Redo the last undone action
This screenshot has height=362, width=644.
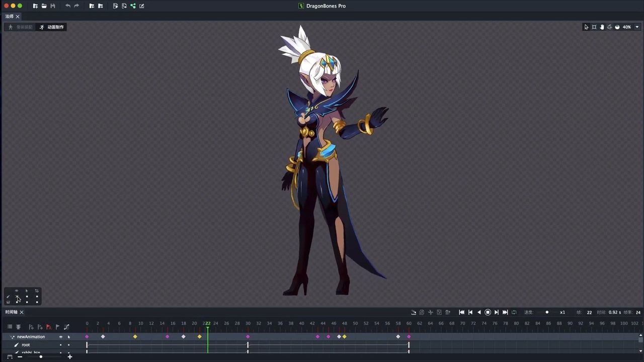pyautogui.click(x=76, y=6)
